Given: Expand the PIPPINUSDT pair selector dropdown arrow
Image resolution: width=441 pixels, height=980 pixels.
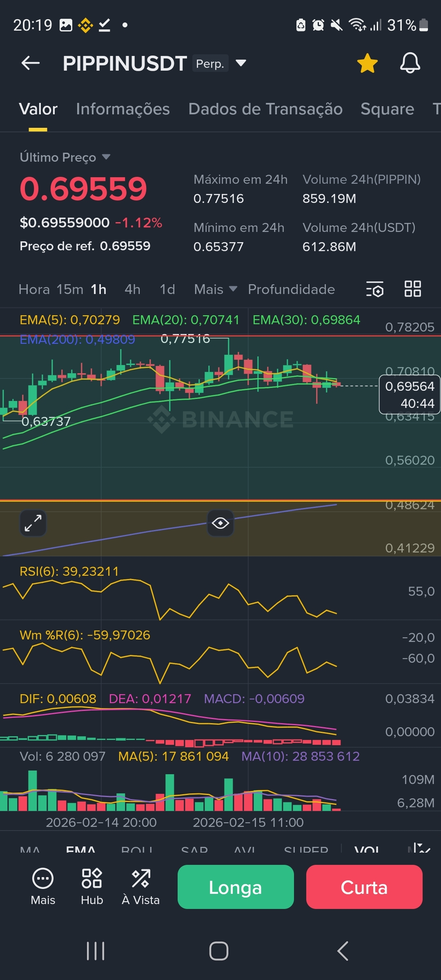Looking at the screenshot, I should click(x=241, y=63).
